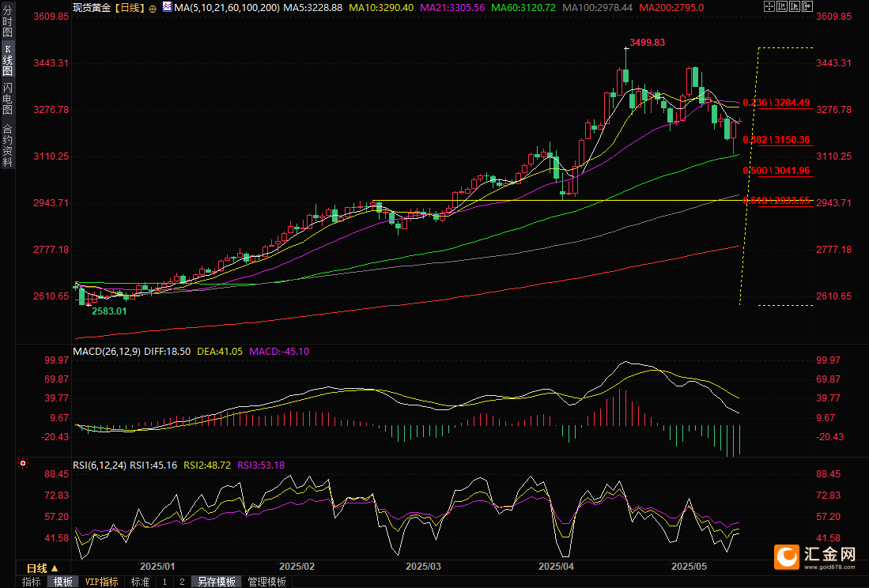Open the VIP指标 tab
The width and height of the screenshot is (869, 588).
point(101,582)
